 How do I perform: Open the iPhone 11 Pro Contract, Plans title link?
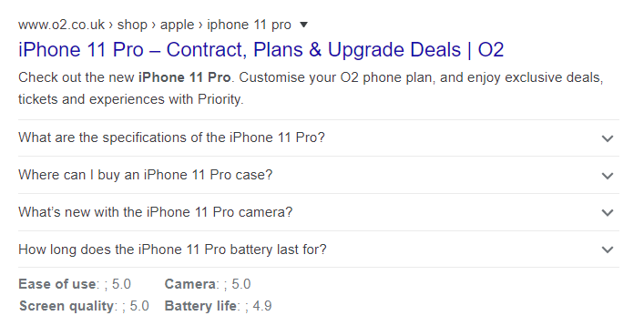261,50
